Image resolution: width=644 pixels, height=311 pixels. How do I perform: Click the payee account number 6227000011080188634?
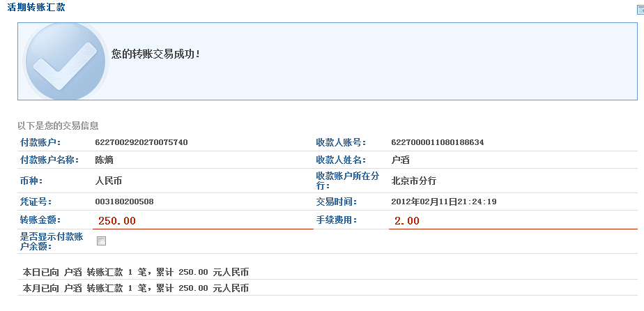tap(438, 142)
